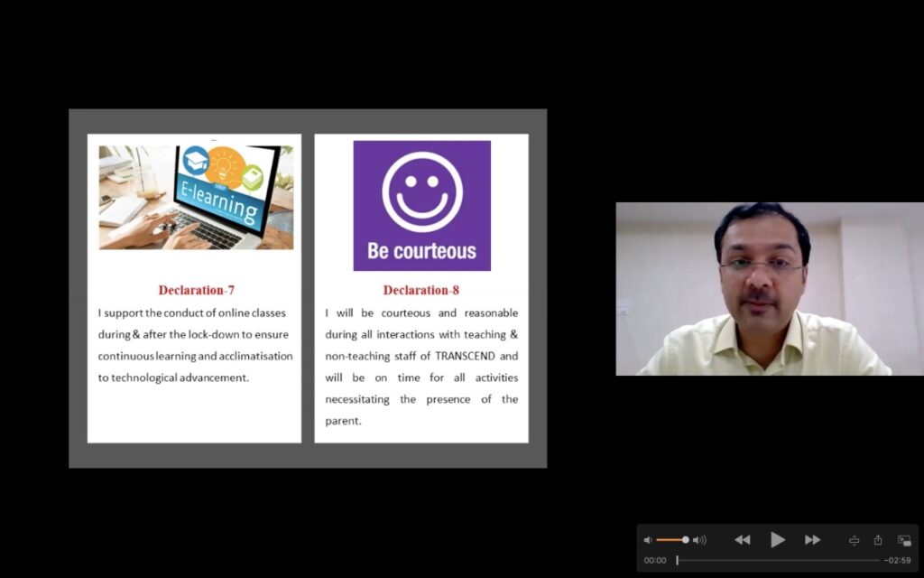This screenshot has height=578, width=924.
Task: Click the middle of the playback timeline
Action: tap(778, 560)
